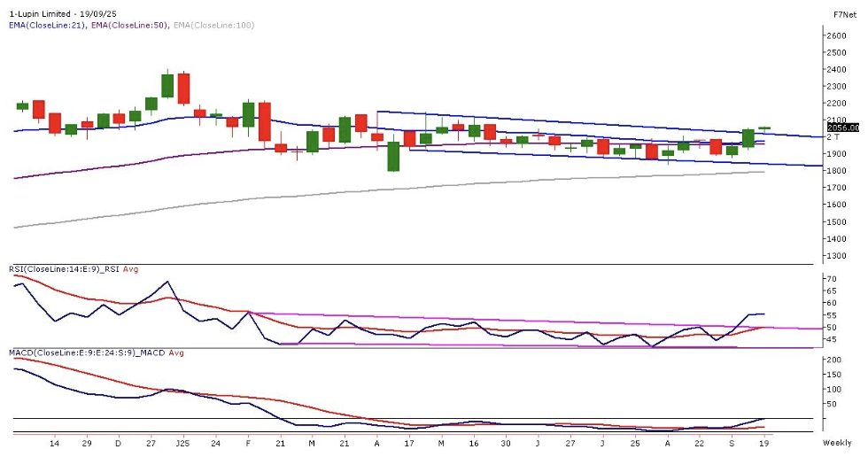Select the EMA(CloseLine:21) legend label
868x457 pixels.
coord(48,25)
